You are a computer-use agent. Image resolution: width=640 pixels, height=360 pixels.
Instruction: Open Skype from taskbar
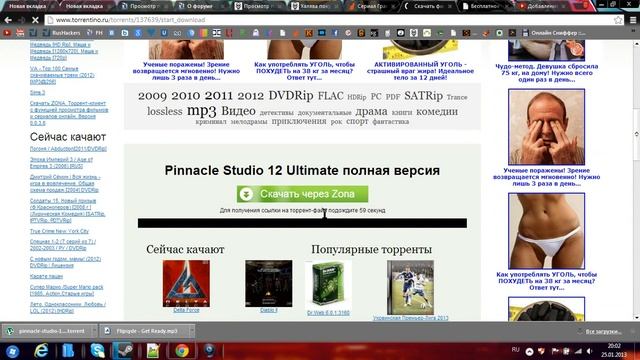point(97,351)
